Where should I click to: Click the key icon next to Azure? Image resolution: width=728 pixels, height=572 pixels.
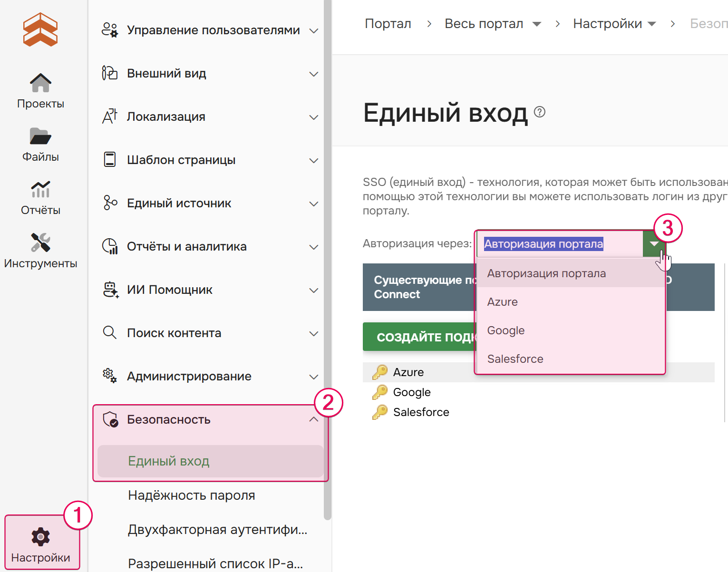click(x=379, y=372)
